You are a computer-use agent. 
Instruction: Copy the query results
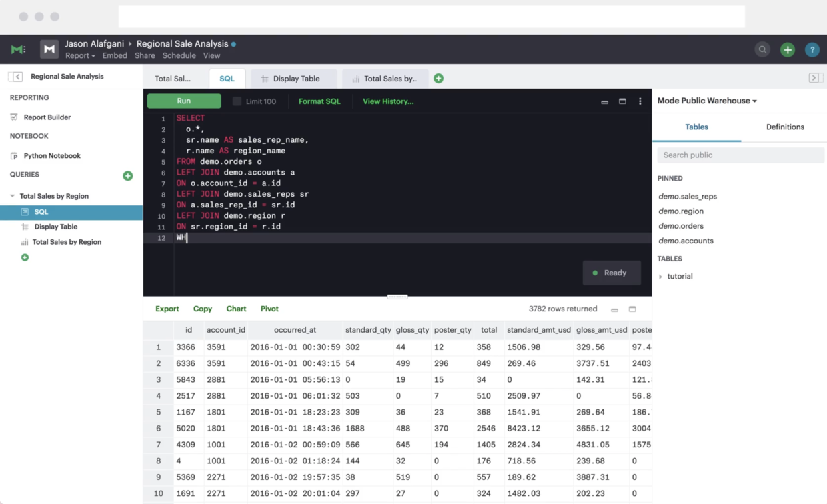[x=203, y=309]
